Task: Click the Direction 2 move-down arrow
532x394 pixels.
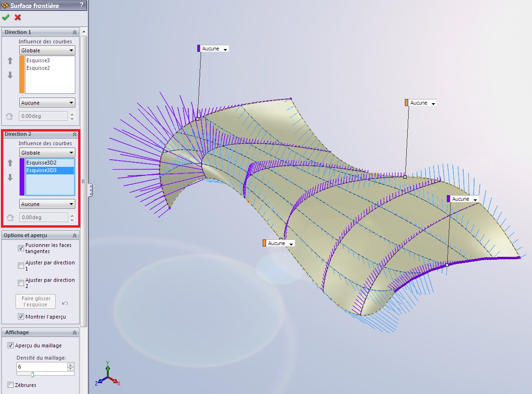Action: pos(10,178)
